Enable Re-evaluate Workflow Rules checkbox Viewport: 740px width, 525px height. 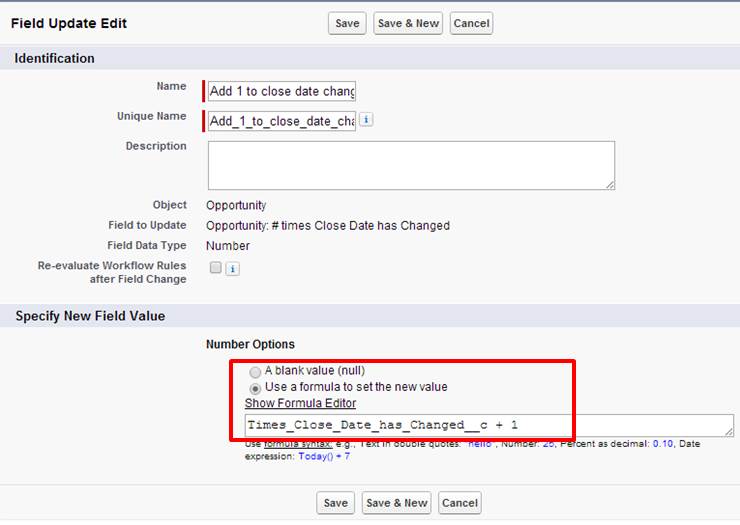pos(215,268)
